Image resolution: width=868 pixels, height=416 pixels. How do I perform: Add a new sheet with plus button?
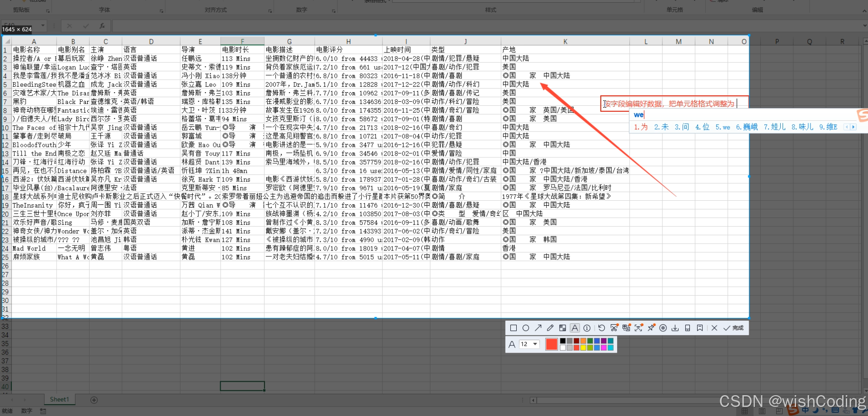[x=94, y=400]
